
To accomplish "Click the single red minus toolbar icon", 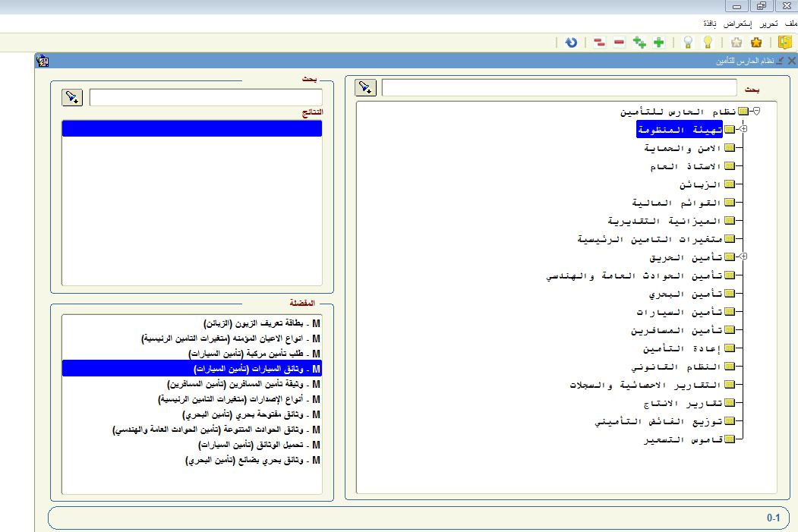I will tap(619, 42).
